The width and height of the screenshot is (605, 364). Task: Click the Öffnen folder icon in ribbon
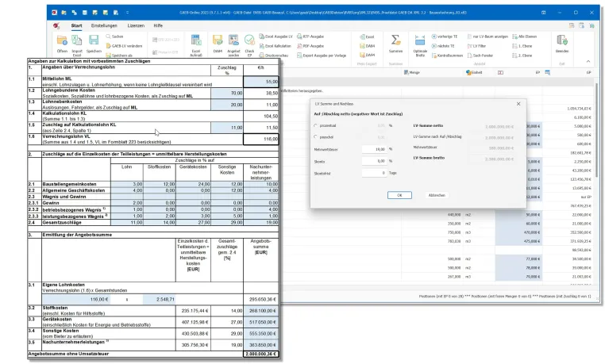[62, 40]
